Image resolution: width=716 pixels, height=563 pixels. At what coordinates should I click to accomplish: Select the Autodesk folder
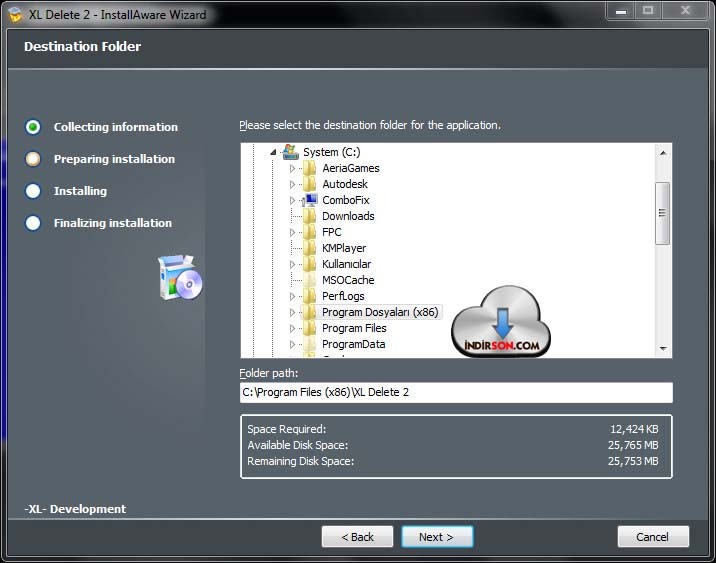345,184
